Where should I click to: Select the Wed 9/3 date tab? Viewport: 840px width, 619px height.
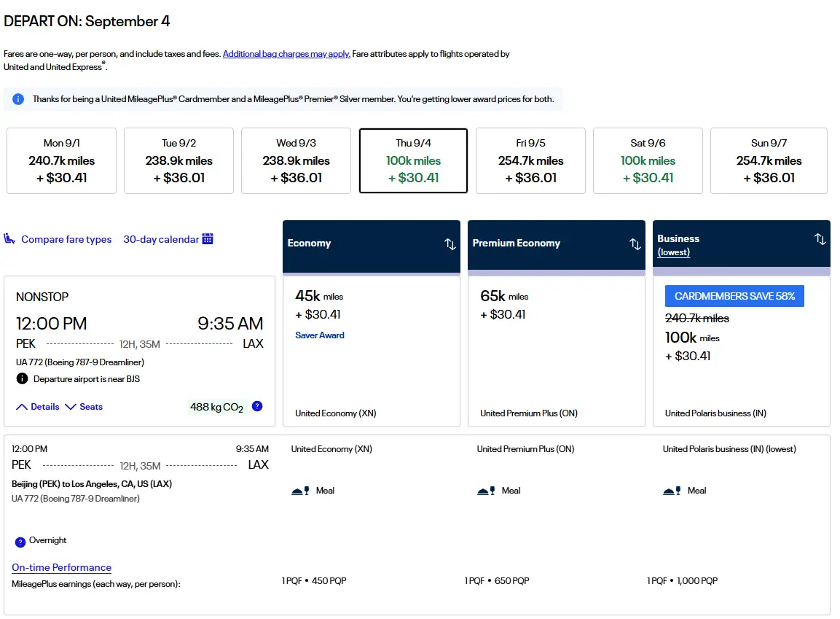pos(297,161)
